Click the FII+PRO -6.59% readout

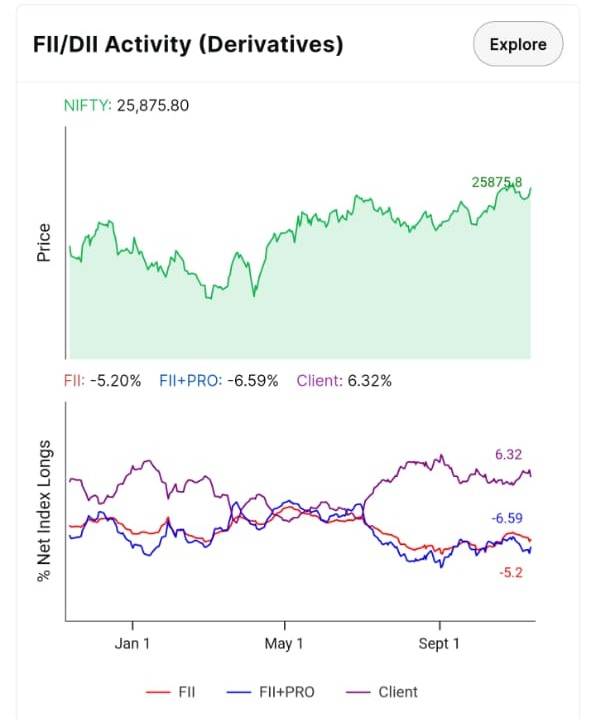[x=219, y=381]
